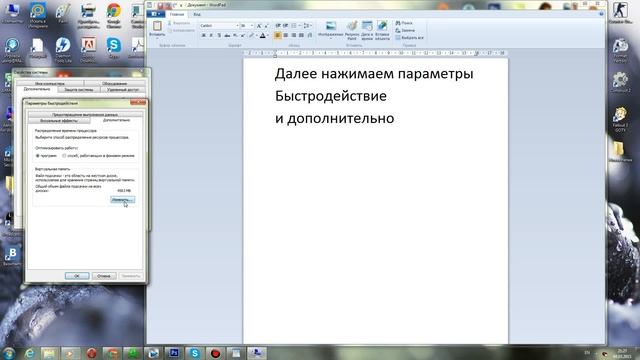The height and width of the screenshot is (360, 640).
Task: Select the Защита системы tab
Action: point(79,89)
